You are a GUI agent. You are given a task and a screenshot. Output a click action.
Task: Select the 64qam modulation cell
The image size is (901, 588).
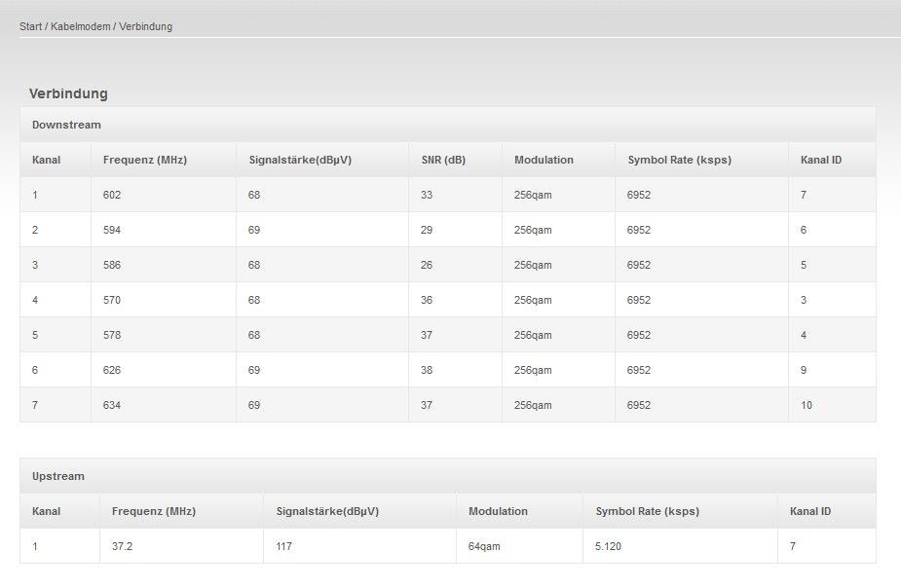(x=519, y=546)
